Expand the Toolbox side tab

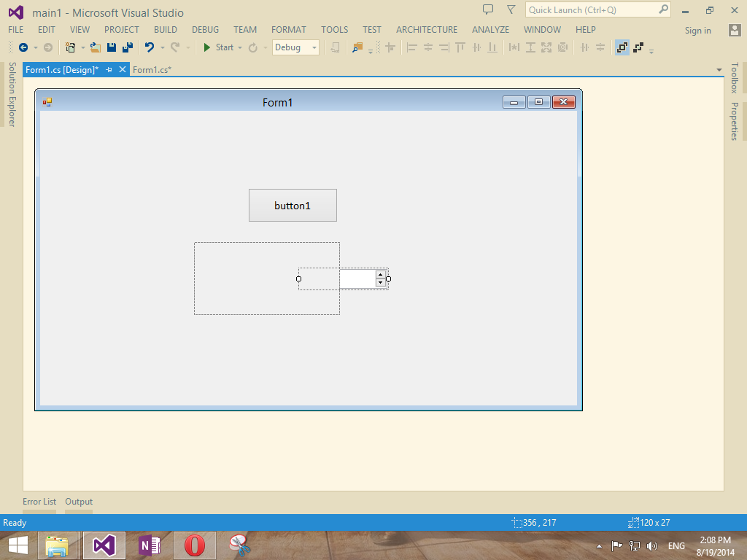pyautogui.click(x=734, y=77)
